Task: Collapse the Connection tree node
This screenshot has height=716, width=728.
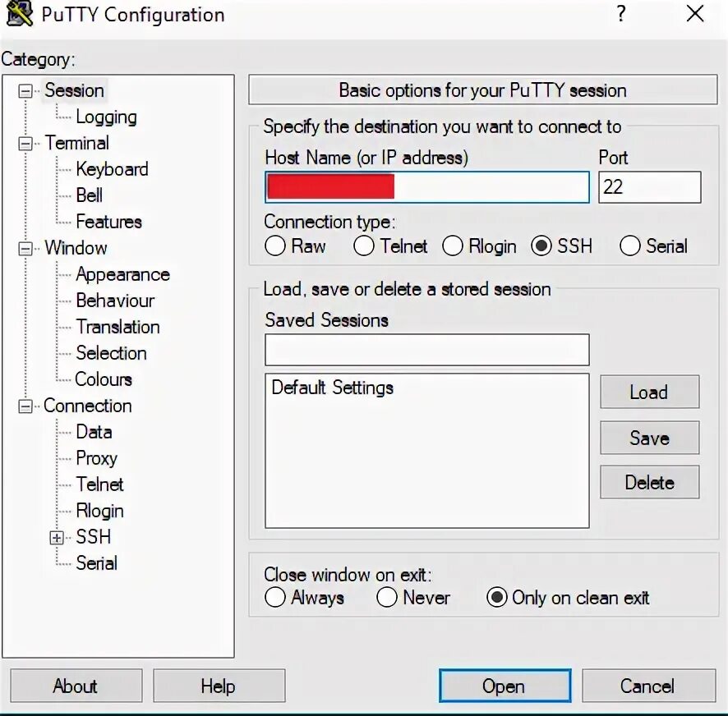Action: tap(25, 407)
